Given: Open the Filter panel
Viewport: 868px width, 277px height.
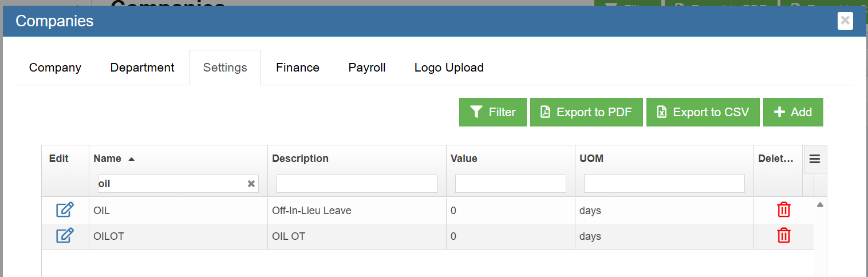Looking at the screenshot, I should point(492,112).
